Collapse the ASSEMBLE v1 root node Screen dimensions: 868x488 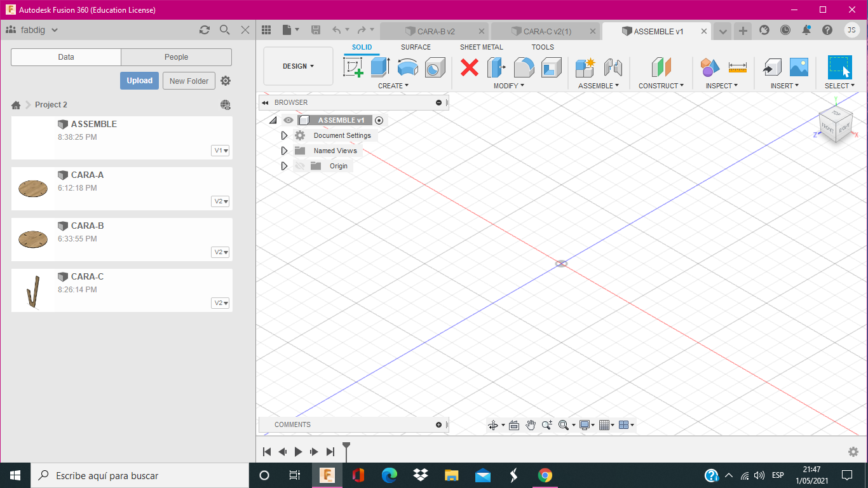pos(273,120)
